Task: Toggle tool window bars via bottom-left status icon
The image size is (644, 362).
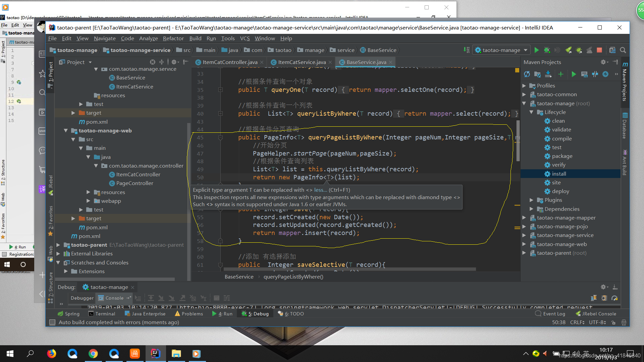Action: (52, 322)
